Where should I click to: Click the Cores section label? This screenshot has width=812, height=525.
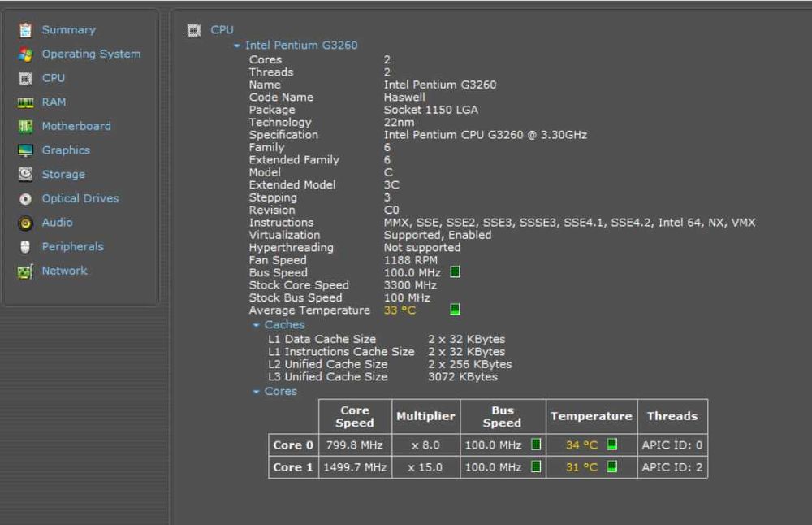(281, 391)
